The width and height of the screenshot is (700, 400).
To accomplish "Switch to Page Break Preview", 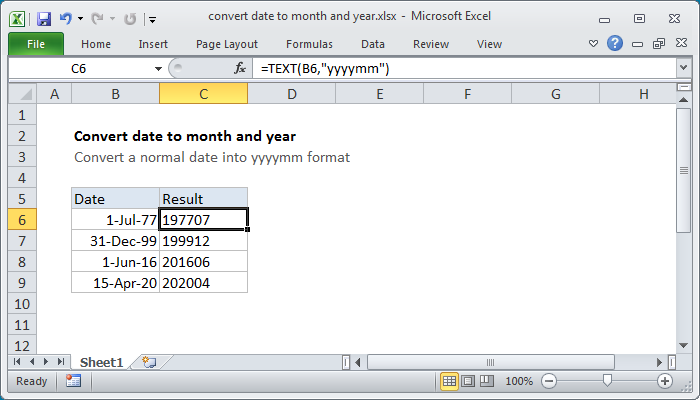I will coord(487,381).
